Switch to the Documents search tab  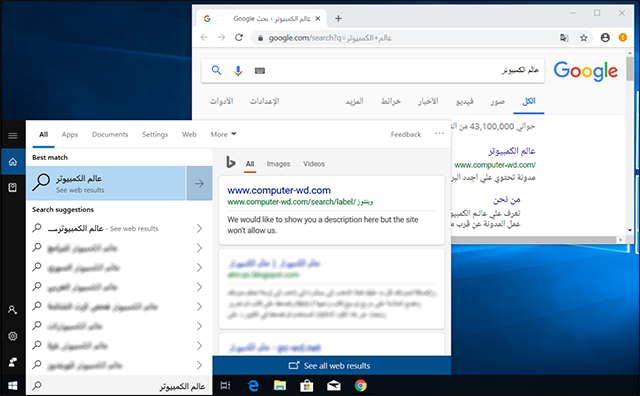(110, 134)
